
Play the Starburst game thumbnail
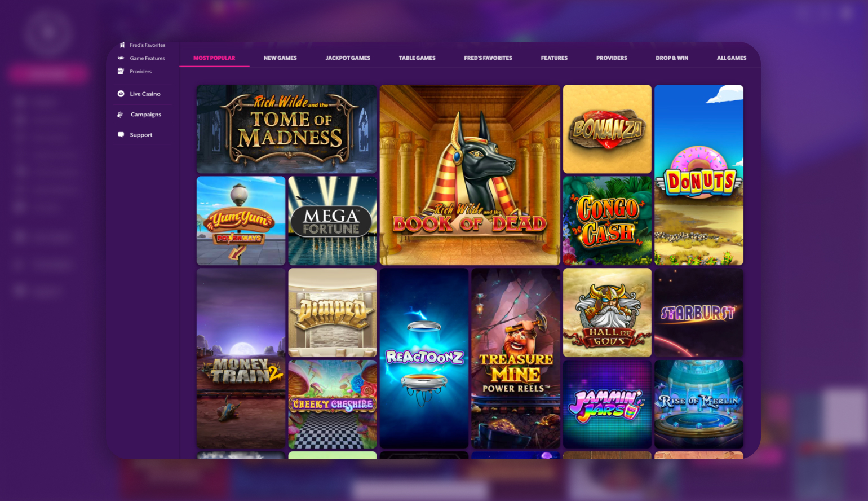click(699, 313)
